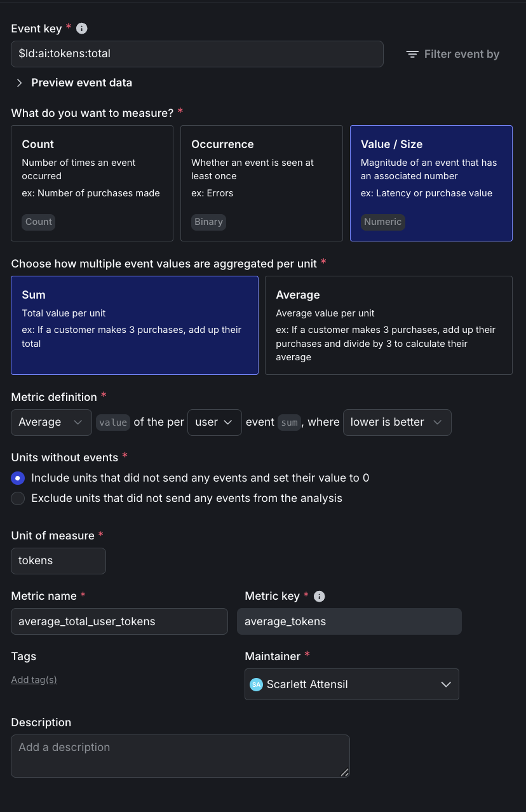Expand Preview event data section
This screenshot has width=526, height=812.
point(20,83)
